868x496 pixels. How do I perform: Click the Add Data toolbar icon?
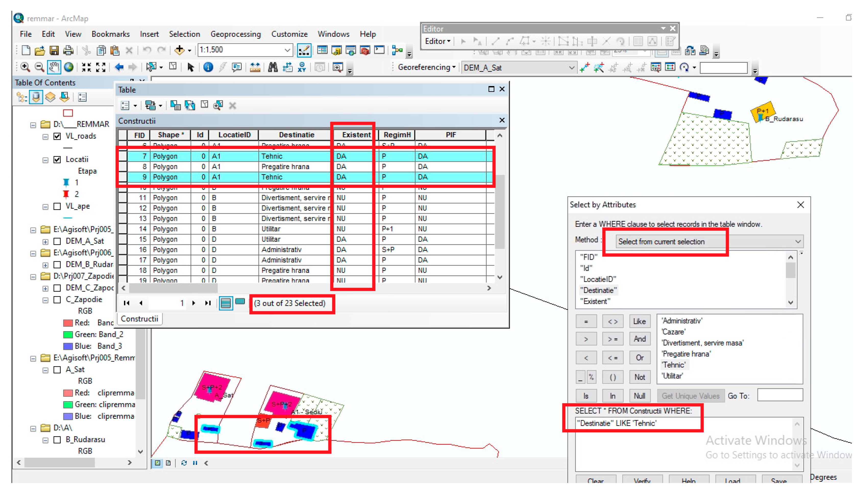tap(179, 50)
